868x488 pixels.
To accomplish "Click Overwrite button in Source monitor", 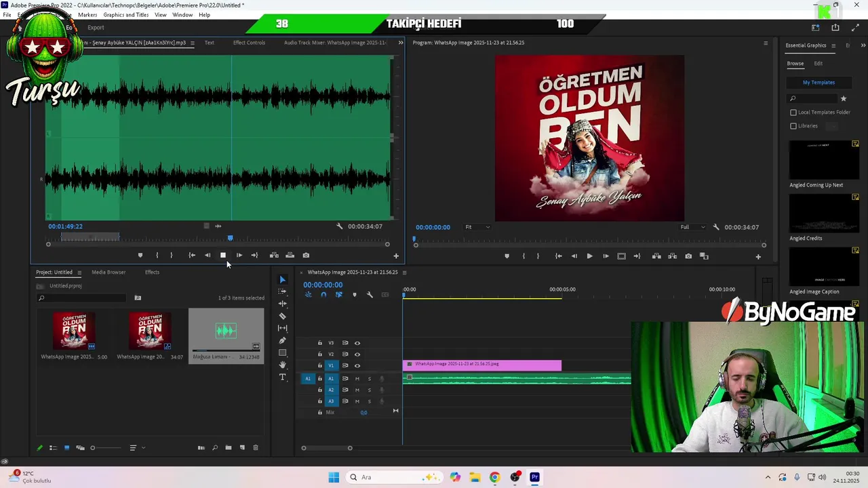I will click(290, 256).
